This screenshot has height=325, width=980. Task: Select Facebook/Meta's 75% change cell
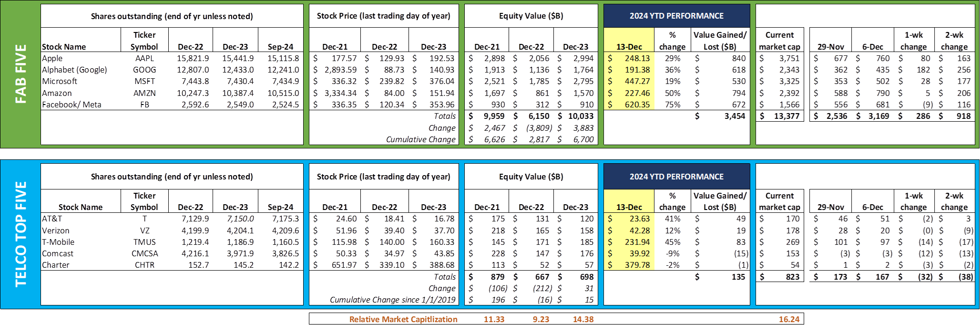point(673,105)
